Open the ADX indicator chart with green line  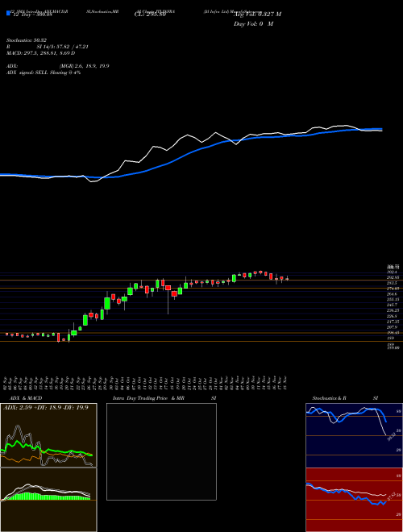(x=48, y=435)
